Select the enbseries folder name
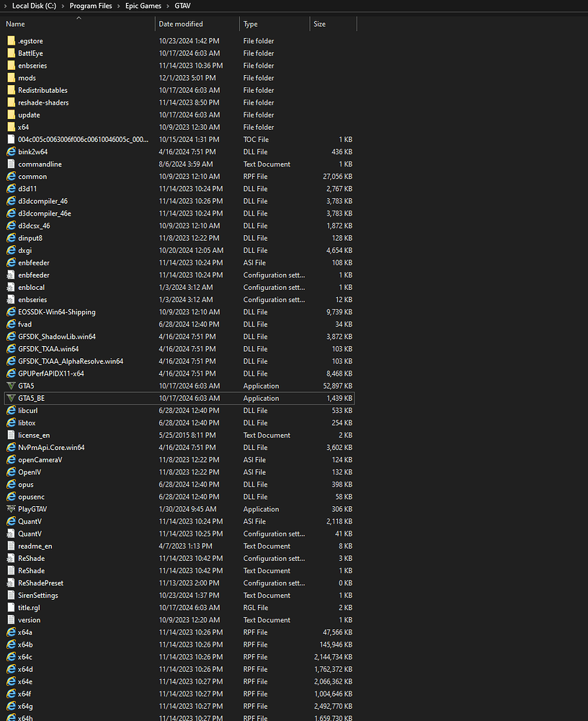This screenshot has width=588, height=721. coord(32,66)
